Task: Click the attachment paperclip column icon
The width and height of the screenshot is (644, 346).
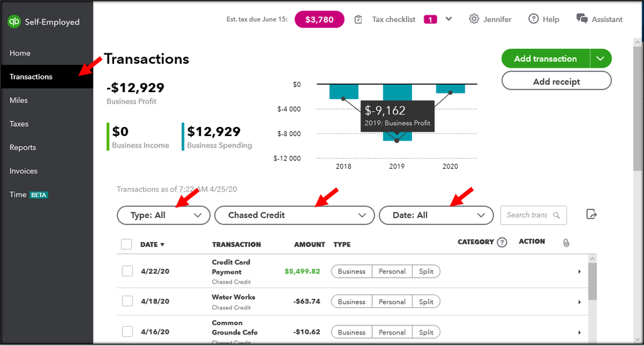Action: tap(567, 243)
